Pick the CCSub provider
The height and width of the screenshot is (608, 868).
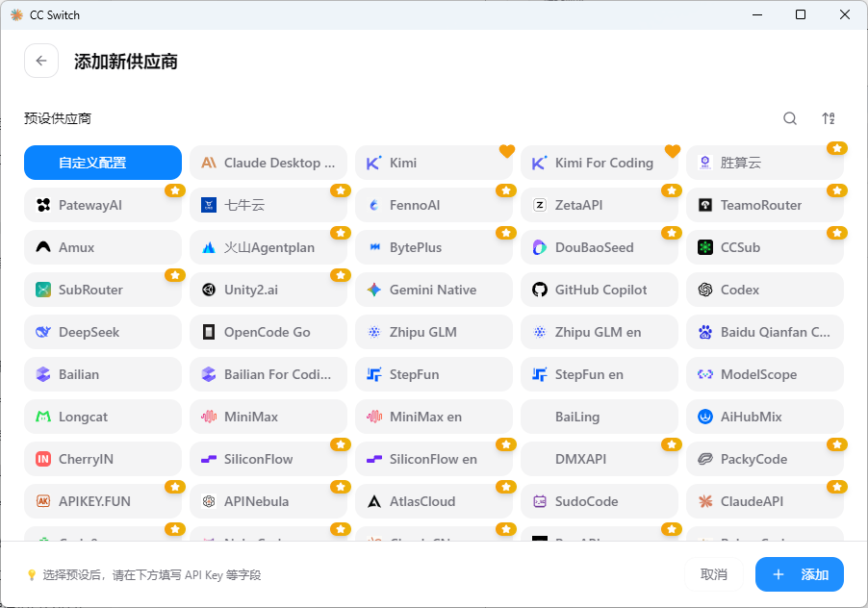765,247
